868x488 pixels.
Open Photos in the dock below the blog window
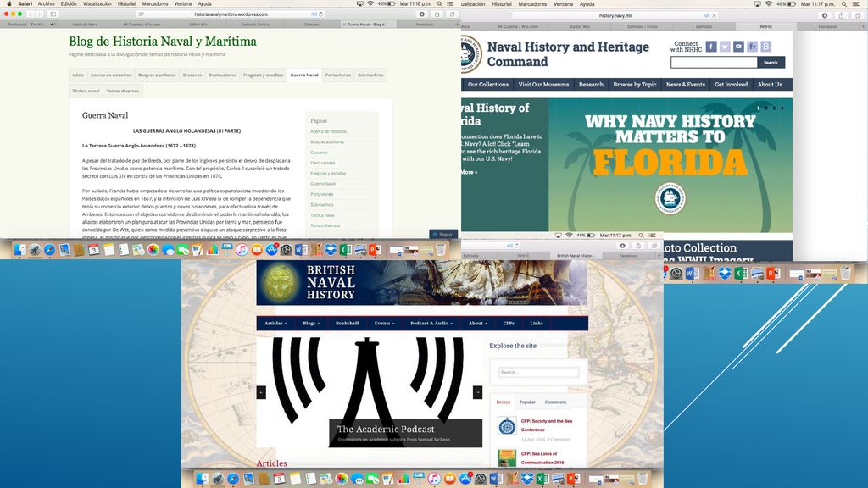click(x=153, y=250)
